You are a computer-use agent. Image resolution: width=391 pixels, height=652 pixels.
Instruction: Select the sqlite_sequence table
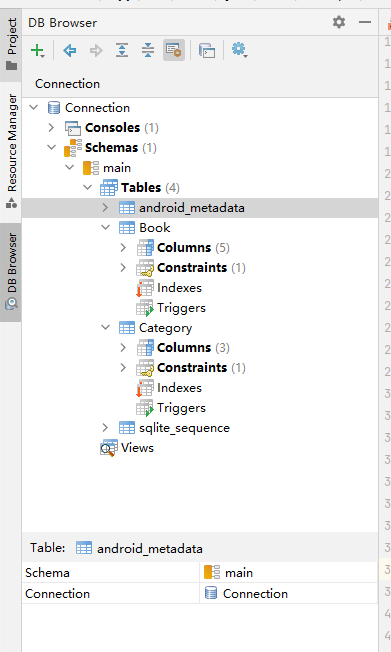pos(184,428)
